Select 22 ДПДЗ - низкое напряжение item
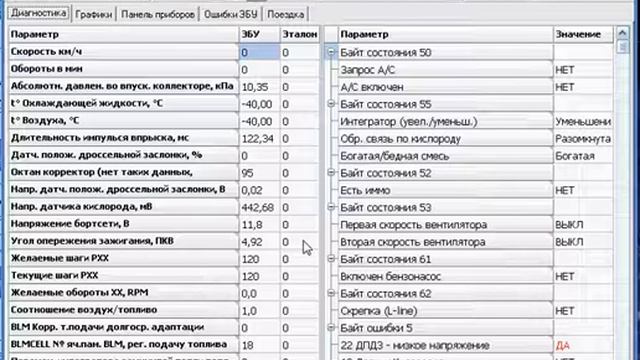Image resolution: width=640 pixels, height=360 pixels. [x=445, y=345]
